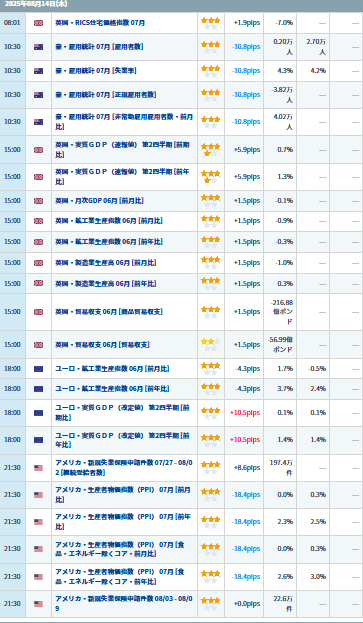Click the US flag beside 新規失業保険申請件数 08/03 - 08/09
This screenshot has width=363, height=623.
click(39, 604)
